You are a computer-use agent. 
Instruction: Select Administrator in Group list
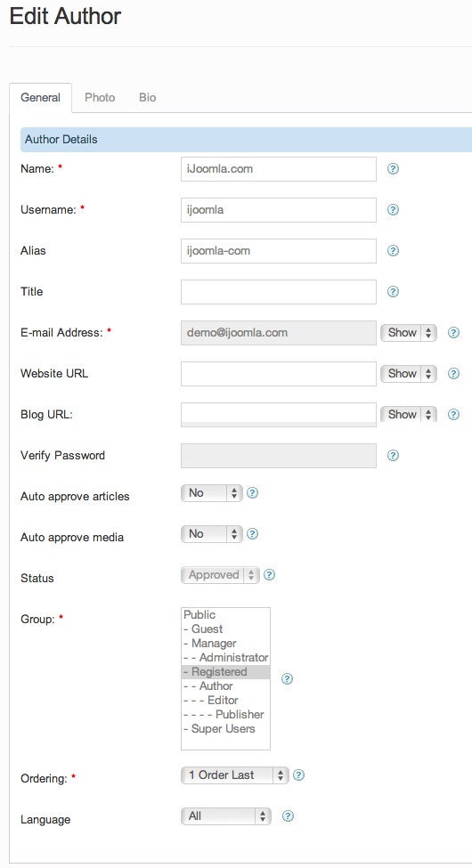coord(225,658)
